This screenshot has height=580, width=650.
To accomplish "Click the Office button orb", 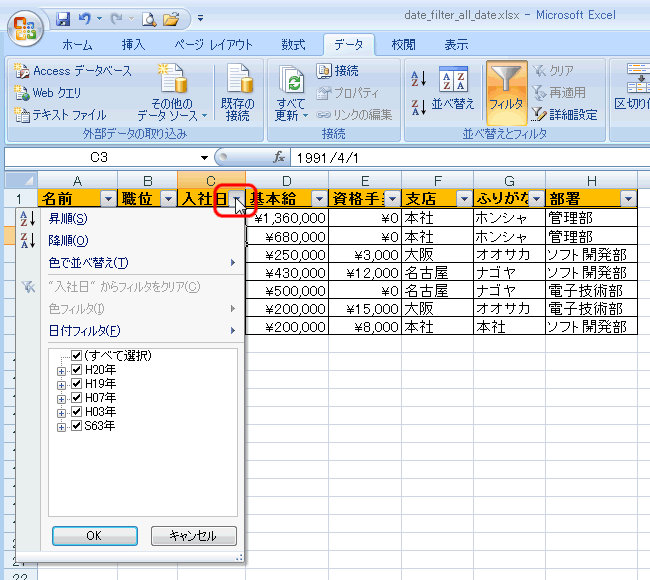I will pyautogui.click(x=25, y=27).
